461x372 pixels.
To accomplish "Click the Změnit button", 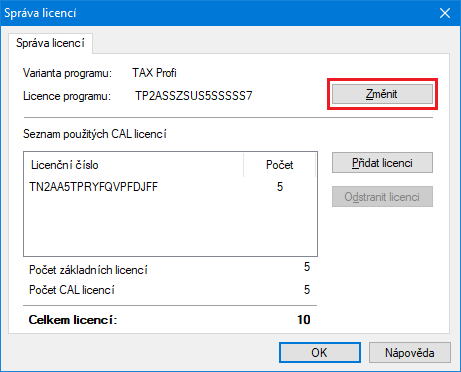I will coord(382,94).
